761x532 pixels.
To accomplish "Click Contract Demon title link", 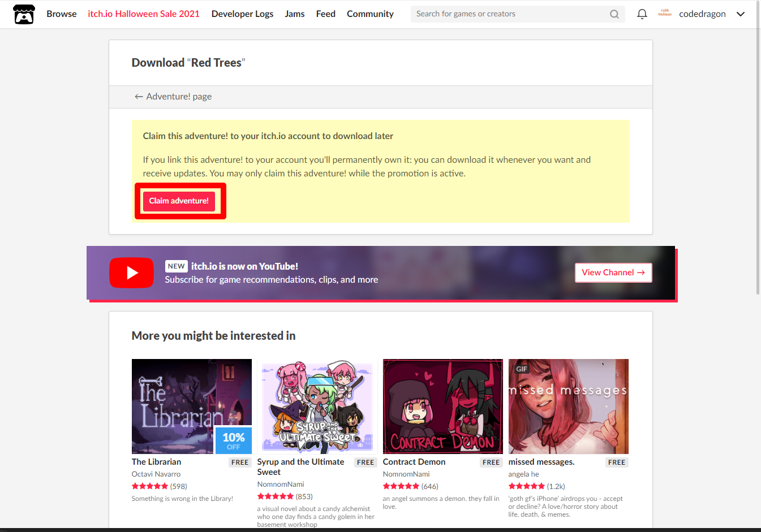I will pos(414,462).
